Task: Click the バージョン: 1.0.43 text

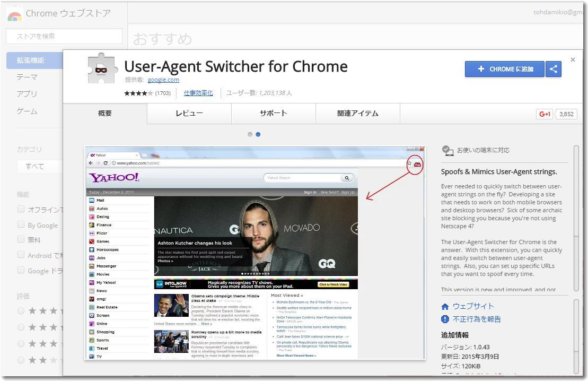Action: click(466, 347)
